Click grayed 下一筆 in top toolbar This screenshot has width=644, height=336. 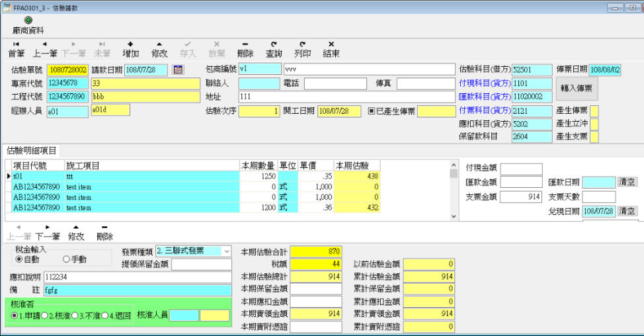pos(73,50)
